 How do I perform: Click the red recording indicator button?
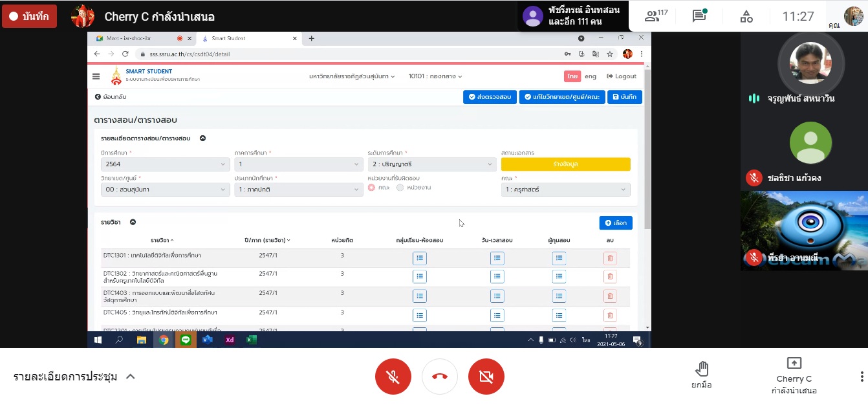tap(29, 16)
